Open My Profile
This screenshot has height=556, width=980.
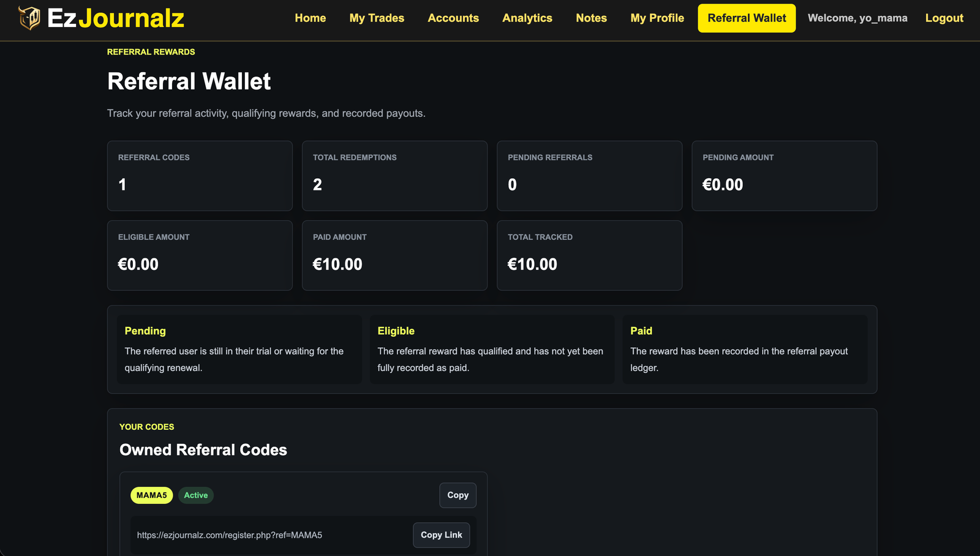tap(657, 18)
